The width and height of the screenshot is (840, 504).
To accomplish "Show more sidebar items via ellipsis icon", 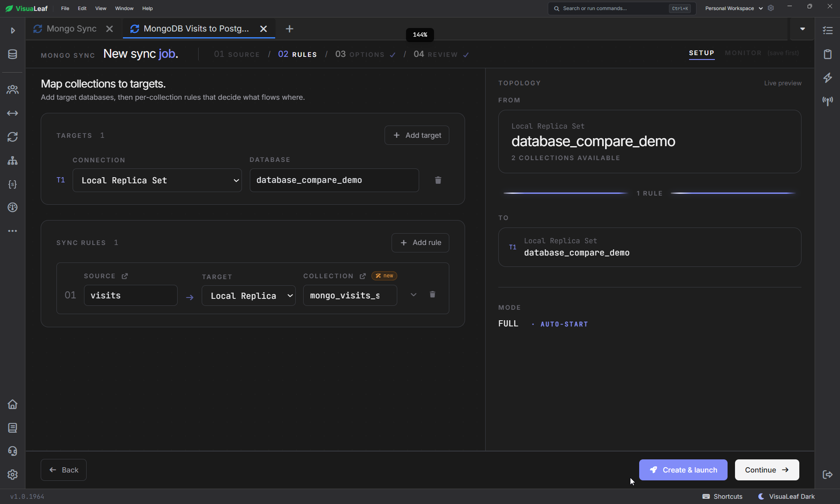I will (x=13, y=231).
